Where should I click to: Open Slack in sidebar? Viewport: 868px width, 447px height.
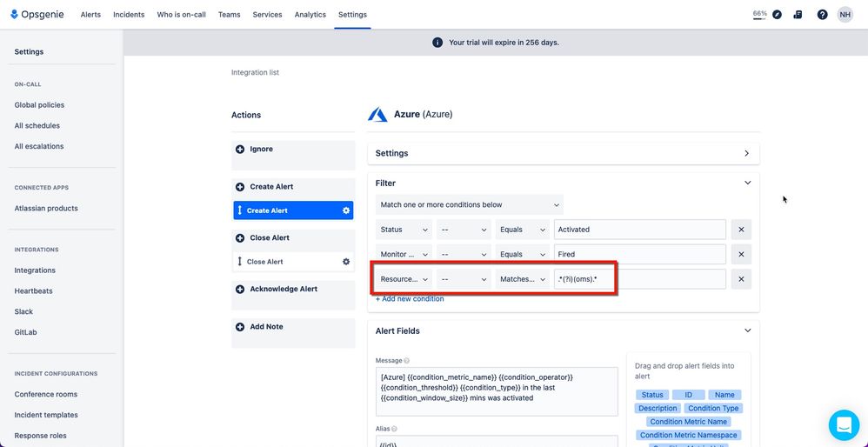point(23,312)
